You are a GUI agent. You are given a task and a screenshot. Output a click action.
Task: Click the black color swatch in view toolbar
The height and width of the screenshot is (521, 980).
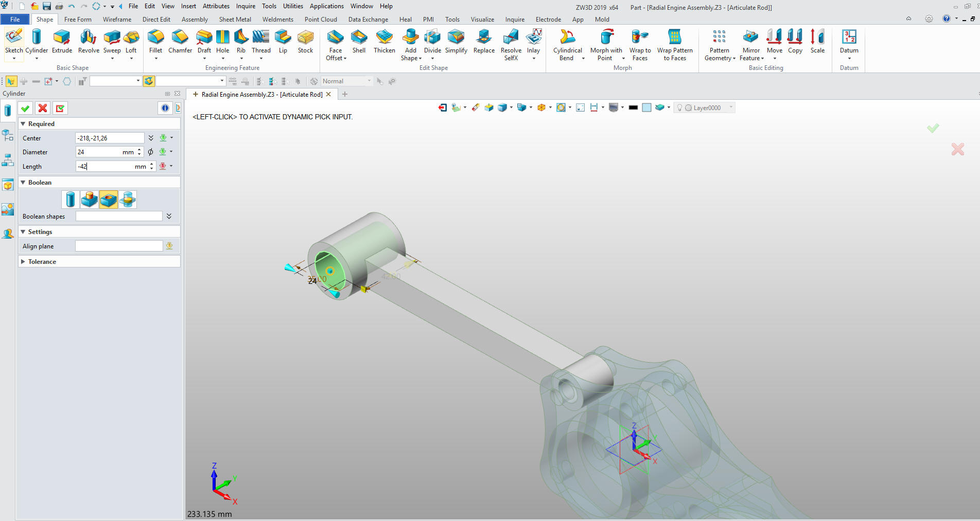(x=633, y=107)
